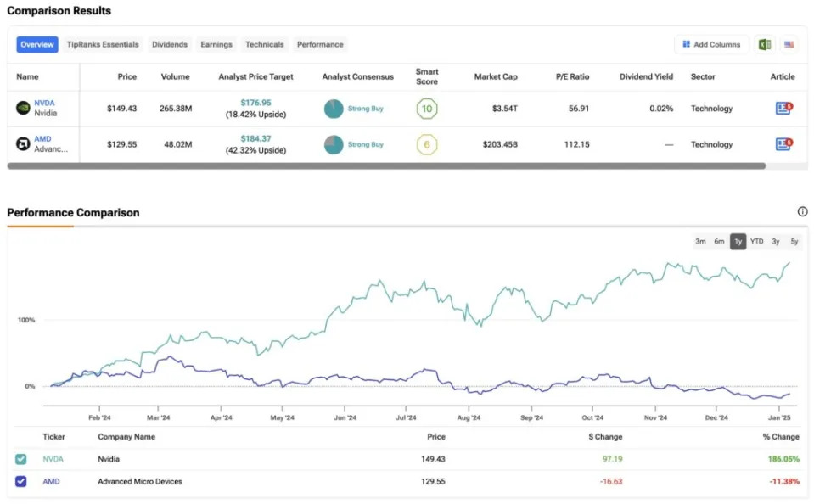
Task: Sort by the Price column header
Action: click(x=127, y=77)
